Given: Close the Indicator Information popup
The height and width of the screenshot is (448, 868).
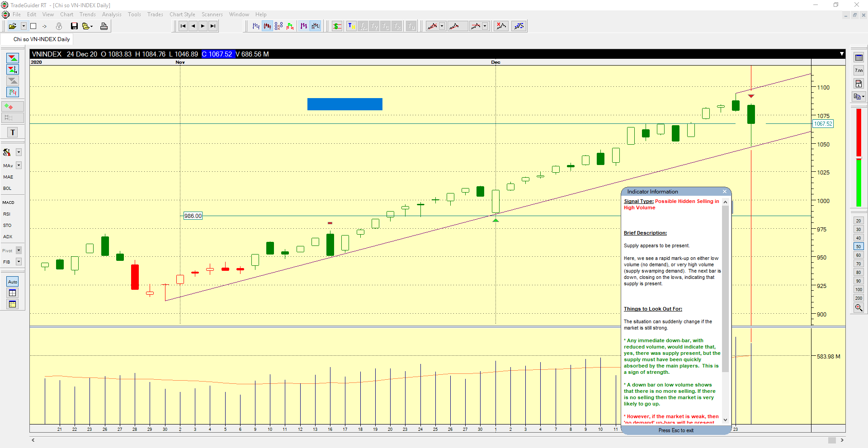Looking at the screenshot, I should [x=724, y=192].
